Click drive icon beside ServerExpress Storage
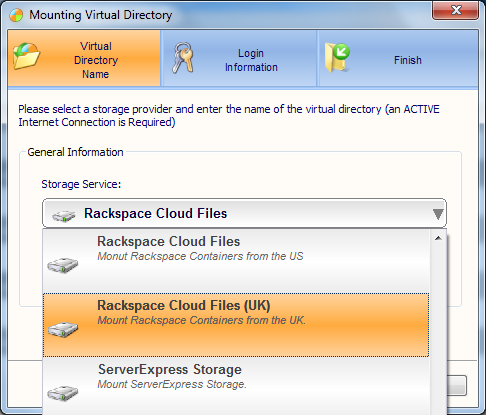Screen dimensions: 486x415 pos(63,393)
